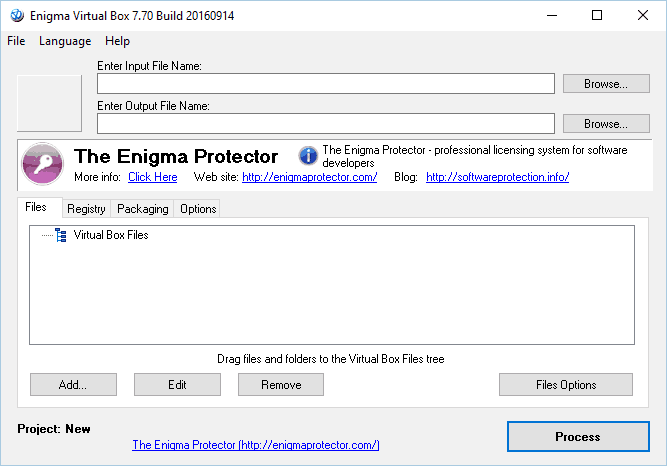Open the File menu
The width and height of the screenshot is (667, 466).
tap(16, 41)
